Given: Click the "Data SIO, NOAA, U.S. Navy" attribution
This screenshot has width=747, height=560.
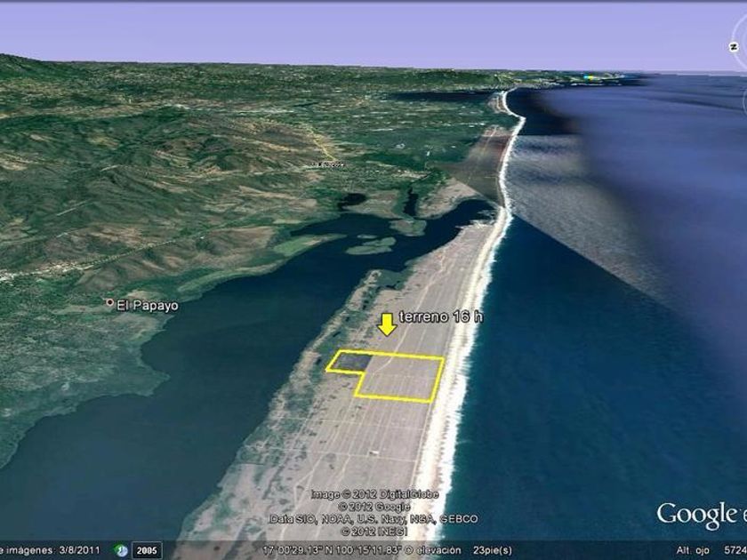Looking at the screenshot, I should (x=373, y=519).
